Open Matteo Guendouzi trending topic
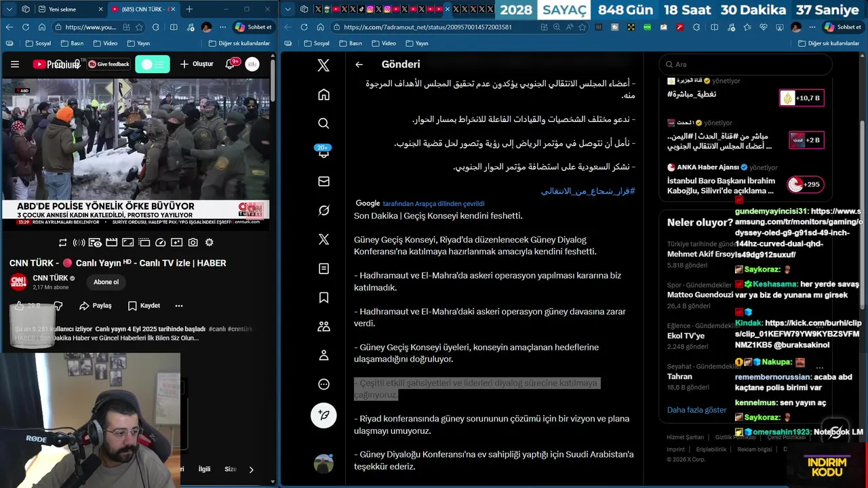Image resolution: width=868 pixels, height=488 pixels. pyautogui.click(x=700, y=296)
